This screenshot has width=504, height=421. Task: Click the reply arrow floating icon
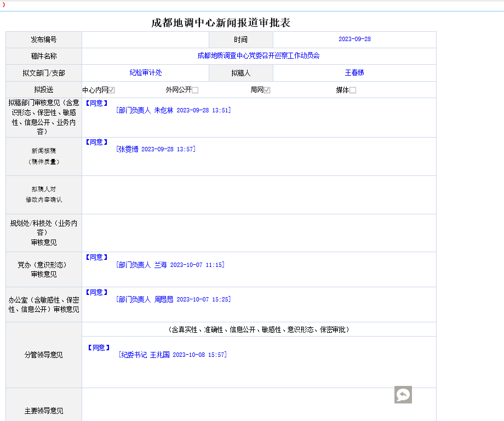tap(403, 395)
